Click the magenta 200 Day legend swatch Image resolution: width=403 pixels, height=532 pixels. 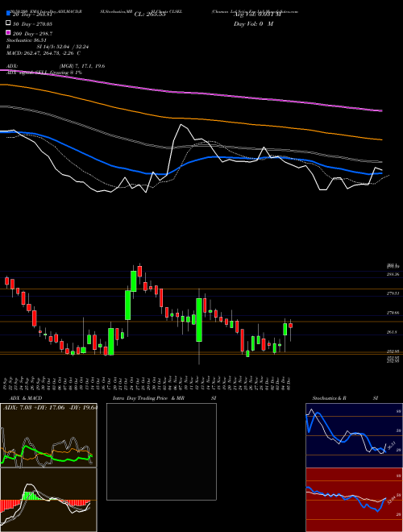coord(8,33)
